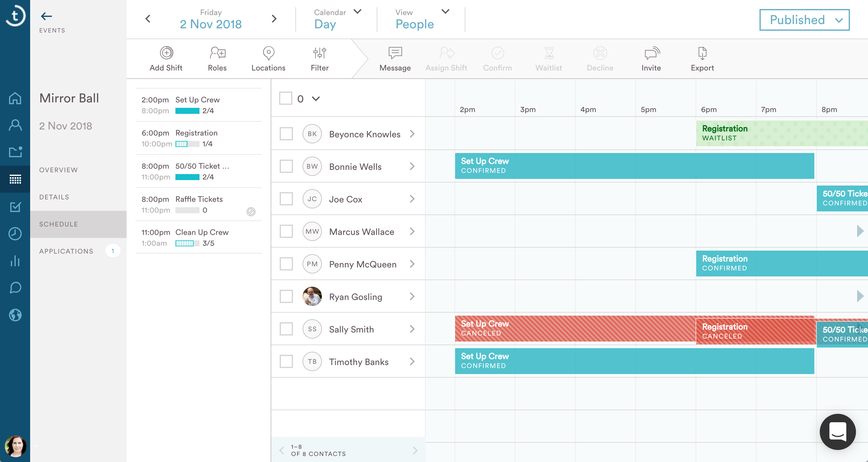Click the Export icon
This screenshot has height=462, width=868.
click(x=702, y=53)
